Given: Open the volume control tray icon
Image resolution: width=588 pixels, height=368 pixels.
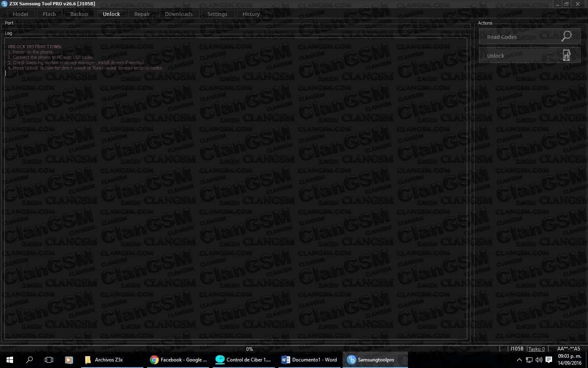Looking at the screenshot, I should click(x=539, y=360).
